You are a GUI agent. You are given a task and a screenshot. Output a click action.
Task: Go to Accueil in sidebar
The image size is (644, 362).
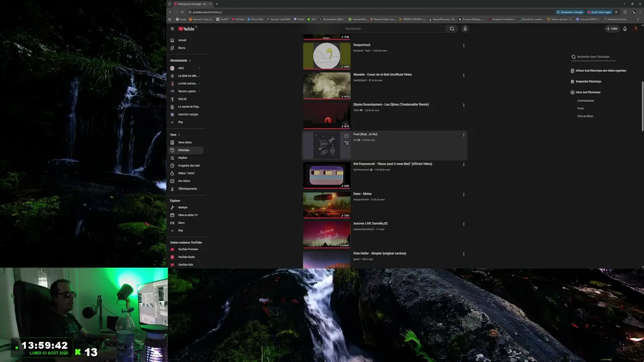point(186,40)
